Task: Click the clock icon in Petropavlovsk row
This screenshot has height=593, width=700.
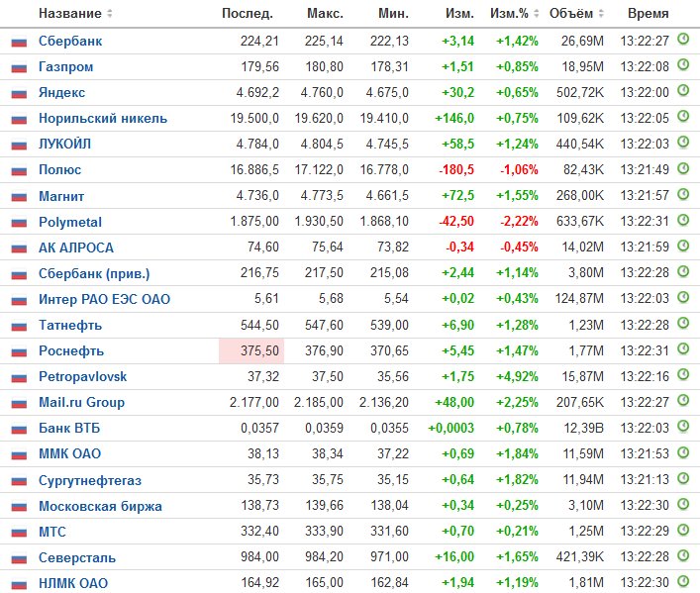Action: pos(683,374)
